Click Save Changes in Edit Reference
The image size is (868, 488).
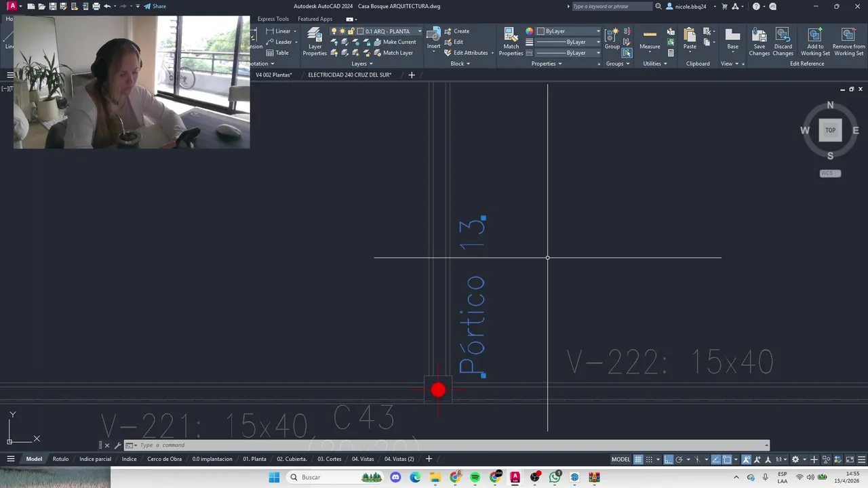(x=759, y=42)
